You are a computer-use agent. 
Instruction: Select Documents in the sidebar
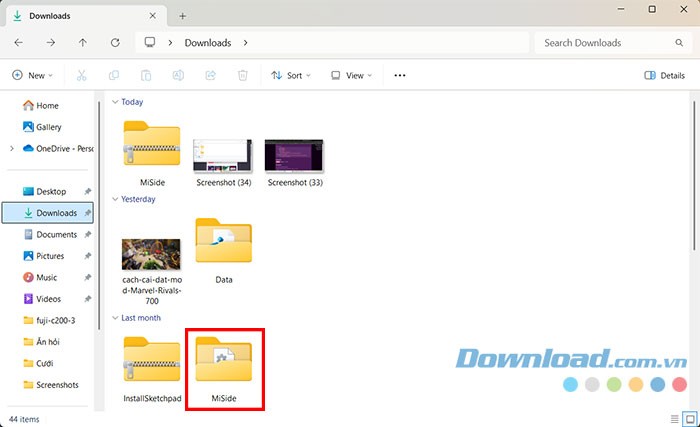tap(56, 234)
